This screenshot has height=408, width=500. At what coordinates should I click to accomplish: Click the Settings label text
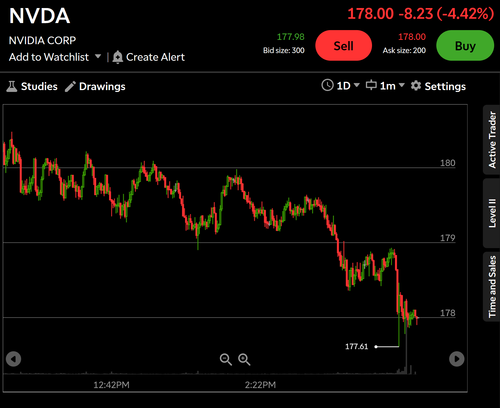(x=445, y=87)
